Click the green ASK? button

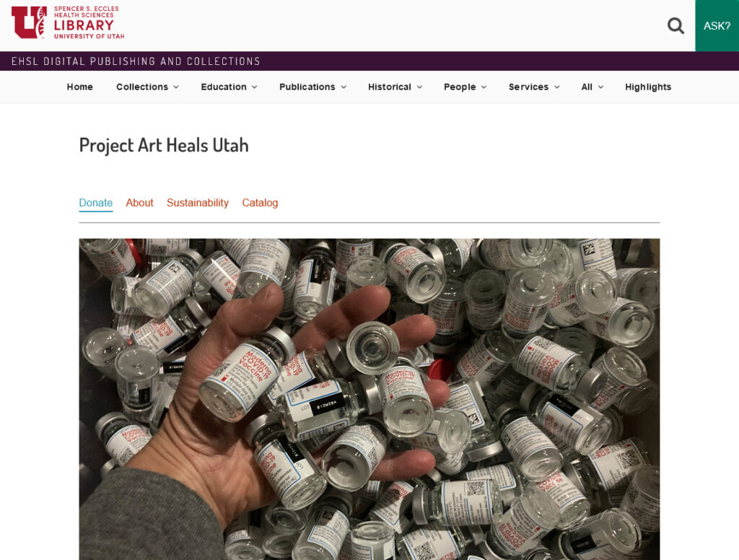tap(717, 25)
